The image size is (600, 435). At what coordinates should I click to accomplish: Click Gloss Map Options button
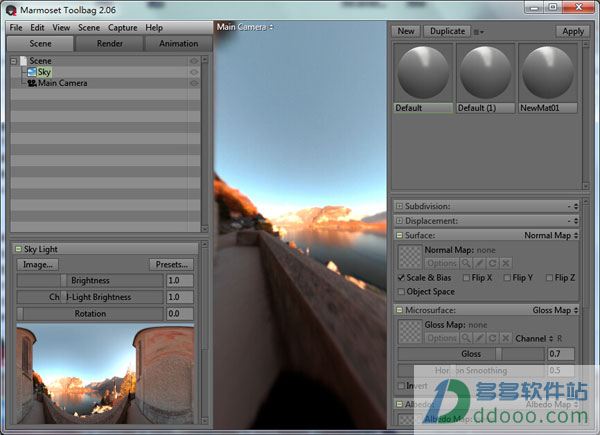click(x=442, y=338)
